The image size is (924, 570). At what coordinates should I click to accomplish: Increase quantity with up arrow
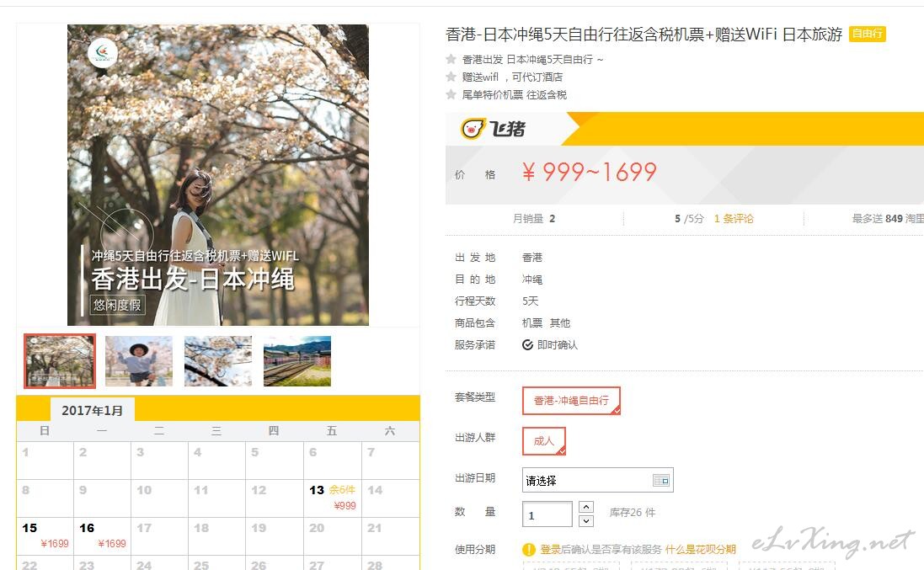tap(585, 507)
